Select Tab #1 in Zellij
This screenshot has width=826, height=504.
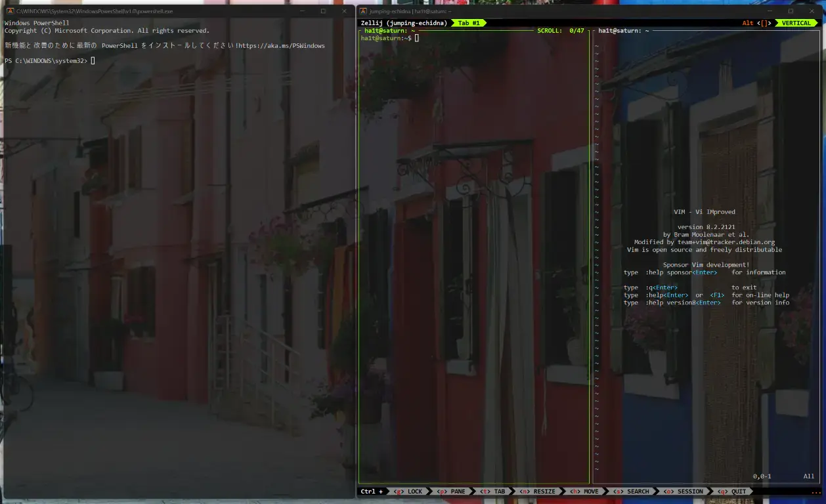(469, 23)
